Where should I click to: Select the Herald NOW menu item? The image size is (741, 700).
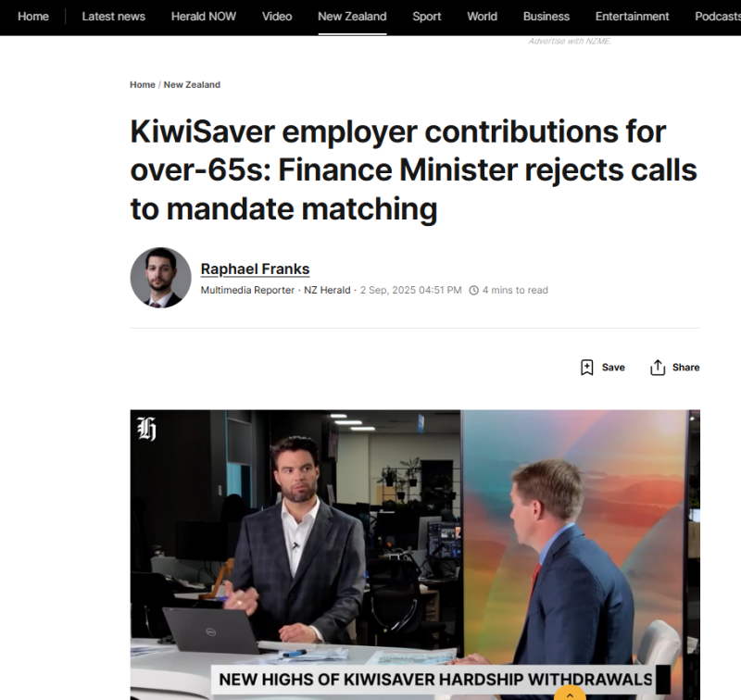click(x=204, y=17)
